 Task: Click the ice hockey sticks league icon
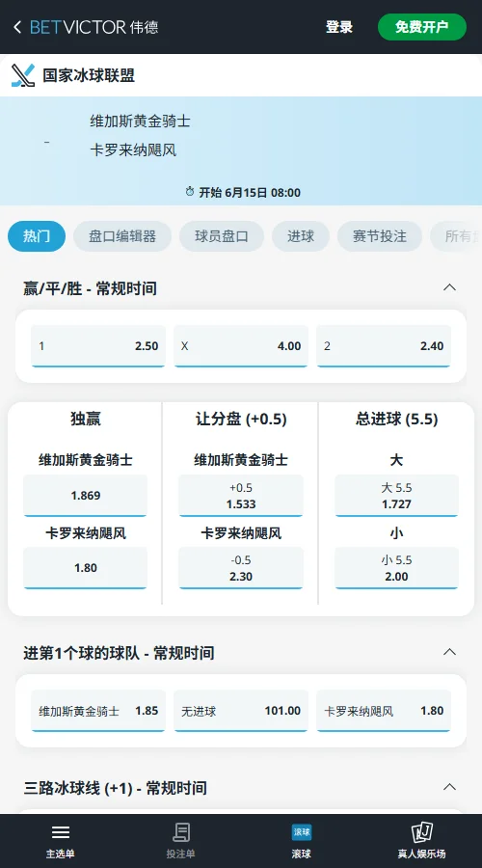[x=23, y=75]
